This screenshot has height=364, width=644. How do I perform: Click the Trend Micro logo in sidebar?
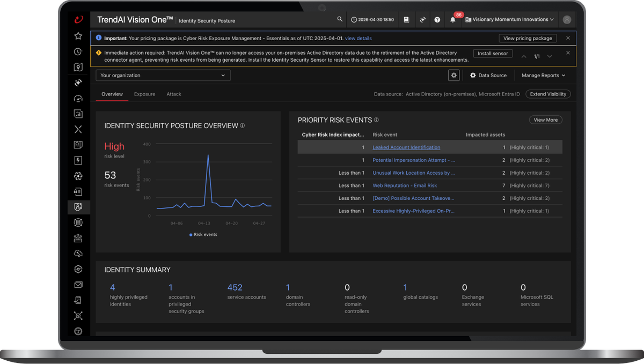(78, 20)
